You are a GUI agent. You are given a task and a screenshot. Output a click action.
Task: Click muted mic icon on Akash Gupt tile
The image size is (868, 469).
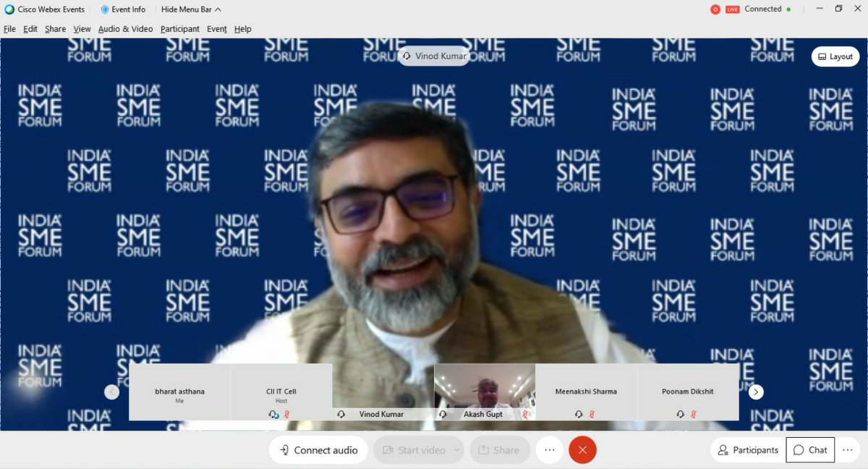point(526,414)
